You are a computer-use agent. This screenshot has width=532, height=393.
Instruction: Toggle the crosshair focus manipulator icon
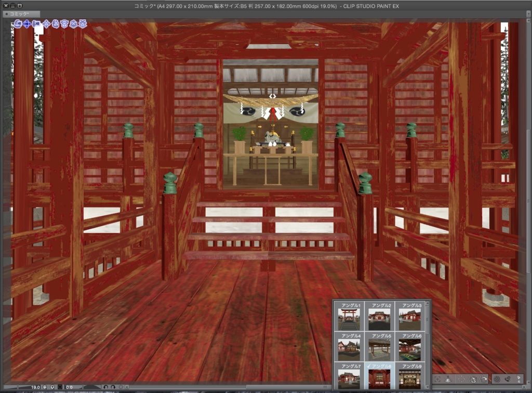(437, 379)
